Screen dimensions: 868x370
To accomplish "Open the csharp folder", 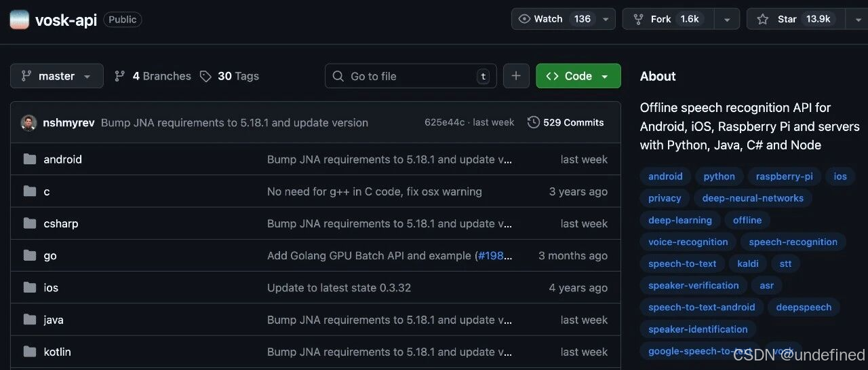I will point(61,223).
